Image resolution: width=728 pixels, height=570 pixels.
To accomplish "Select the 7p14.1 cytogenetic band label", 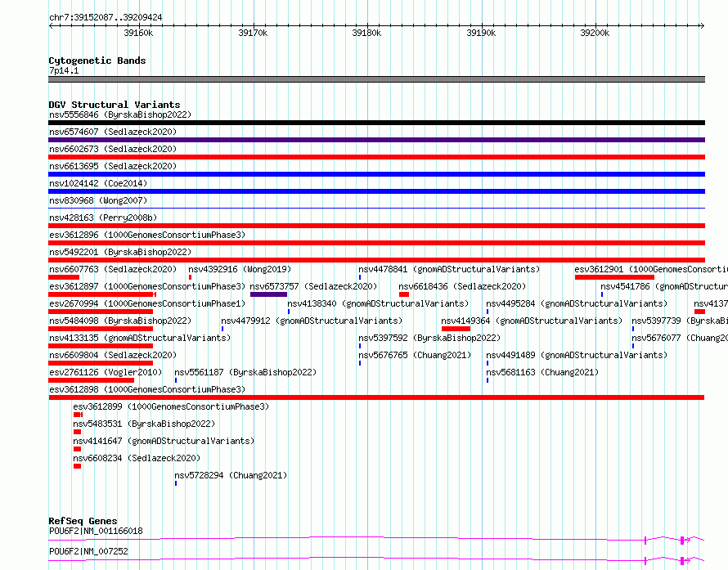I will (64, 70).
